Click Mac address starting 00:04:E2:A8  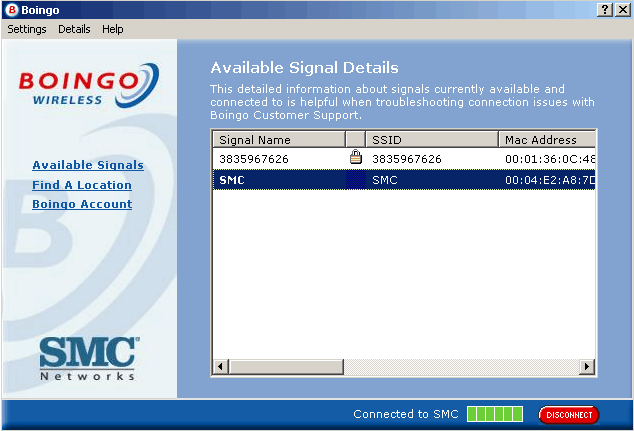pyautogui.click(x=550, y=180)
